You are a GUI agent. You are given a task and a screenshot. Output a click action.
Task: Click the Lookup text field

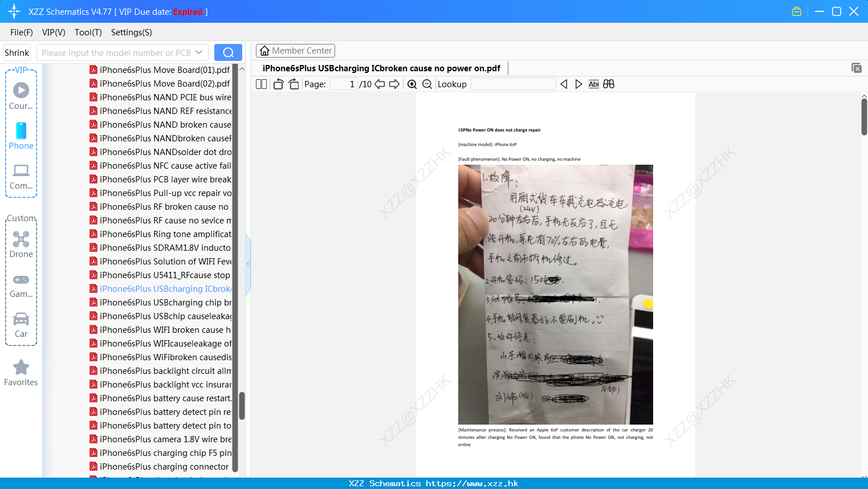point(514,84)
